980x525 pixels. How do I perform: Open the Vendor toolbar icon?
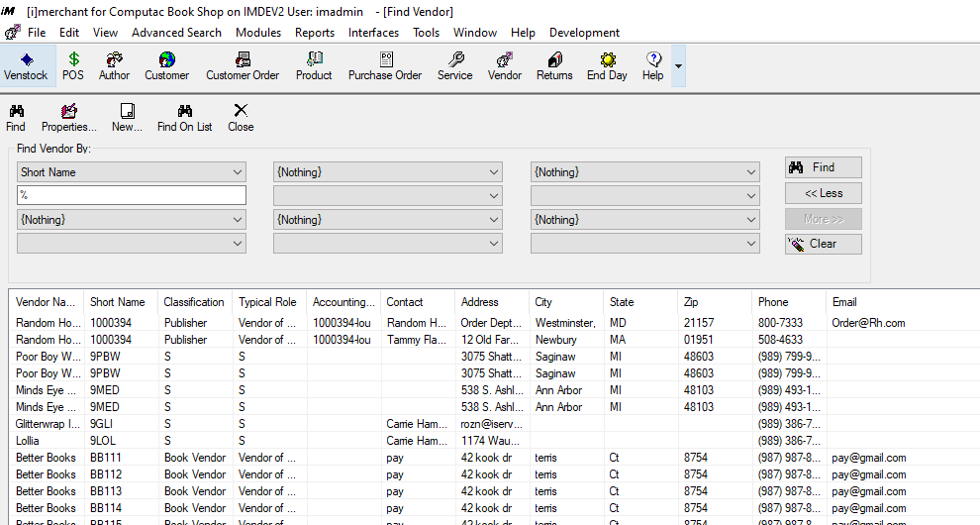[505, 66]
